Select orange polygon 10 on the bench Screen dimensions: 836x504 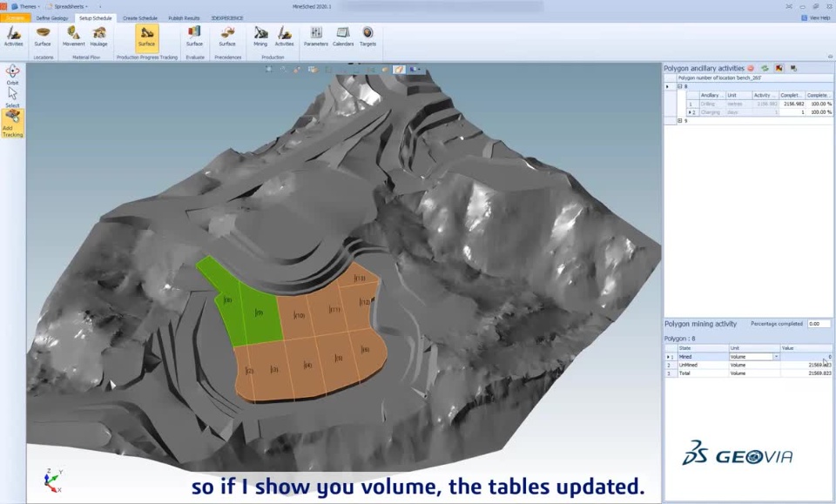(299, 316)
